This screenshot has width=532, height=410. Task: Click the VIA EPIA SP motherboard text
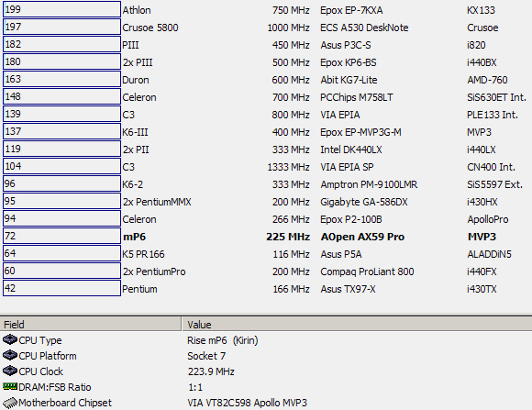347,167
